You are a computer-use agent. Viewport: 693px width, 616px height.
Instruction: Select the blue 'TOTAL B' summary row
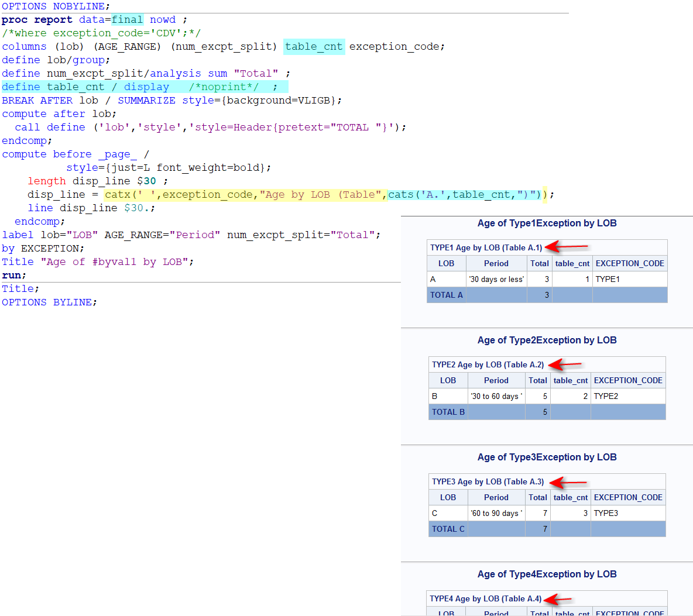tap(448, 412)
